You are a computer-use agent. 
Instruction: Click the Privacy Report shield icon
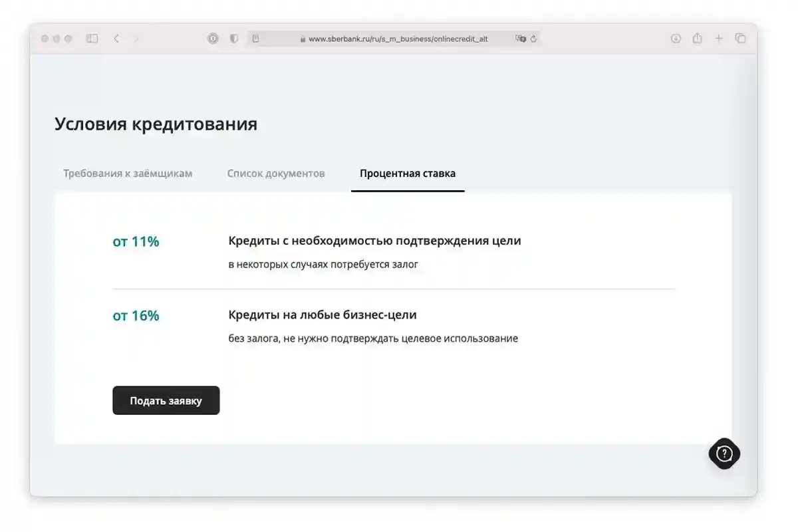coord(234,39)
